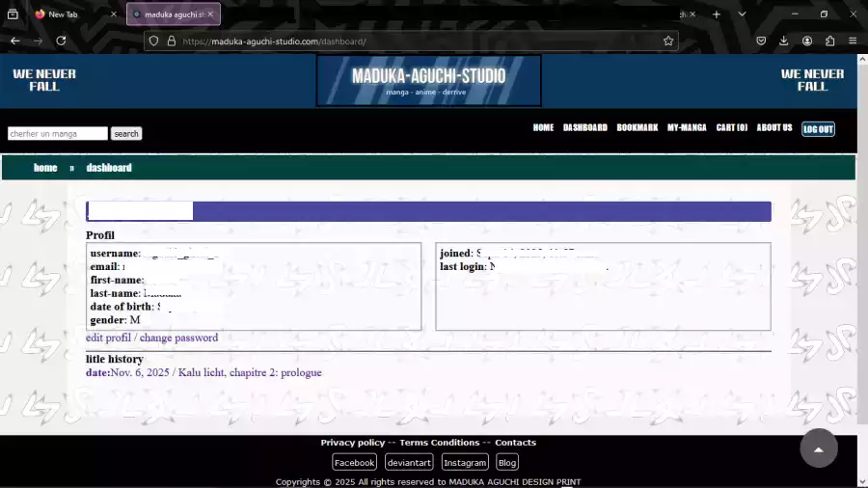The width and height of the screenshot is (868, 488).
Task: Click the last login label
Action: click(x=463, y=267)
